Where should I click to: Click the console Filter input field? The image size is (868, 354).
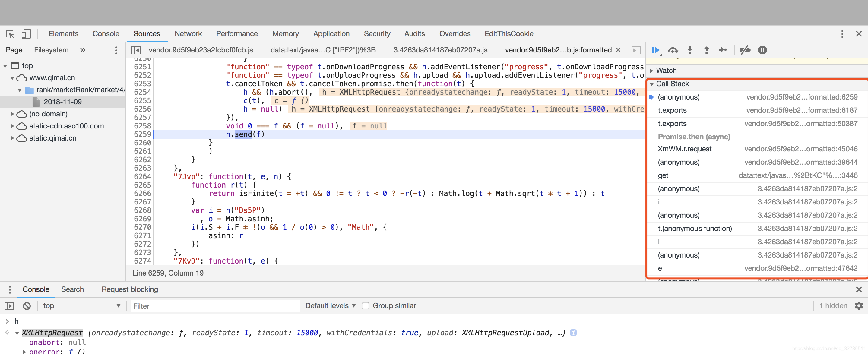click(215, 306)
